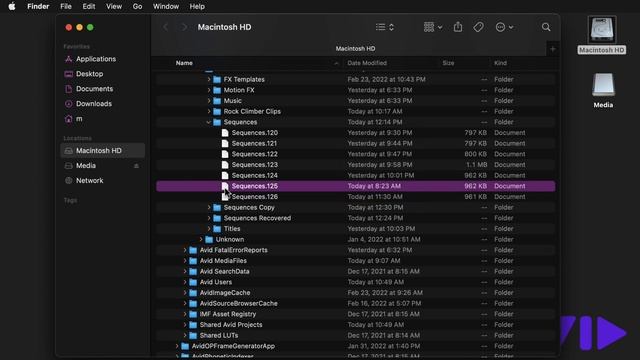
Task: Select the Avid SearchData folder icon
Action: click(x=193, y=271)
